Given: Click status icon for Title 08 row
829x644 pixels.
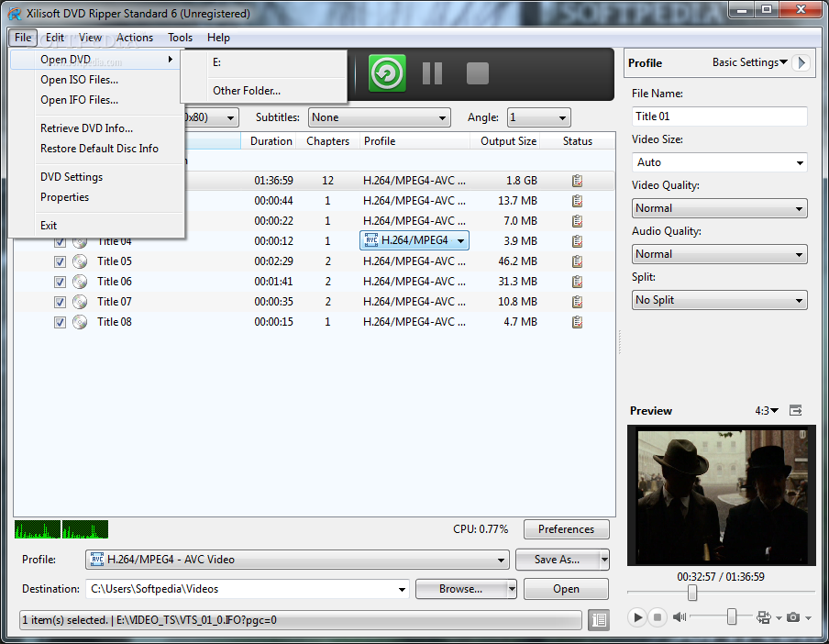Looking at the screenshot, I should pos(578,321).
